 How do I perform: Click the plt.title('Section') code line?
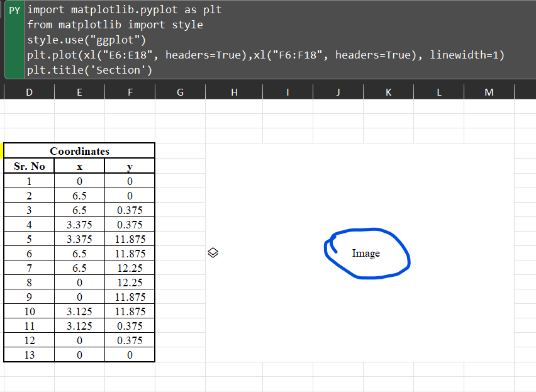point(89,70)
